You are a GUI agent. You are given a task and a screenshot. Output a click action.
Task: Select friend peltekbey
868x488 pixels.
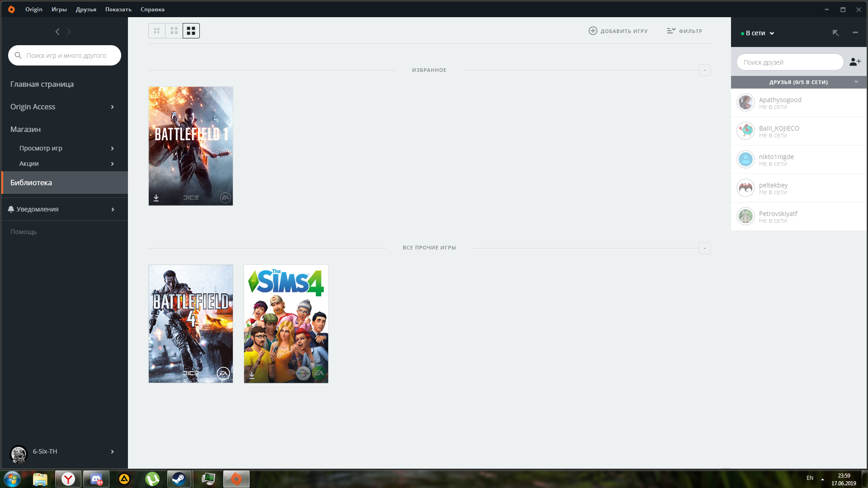tap(798, 188)
